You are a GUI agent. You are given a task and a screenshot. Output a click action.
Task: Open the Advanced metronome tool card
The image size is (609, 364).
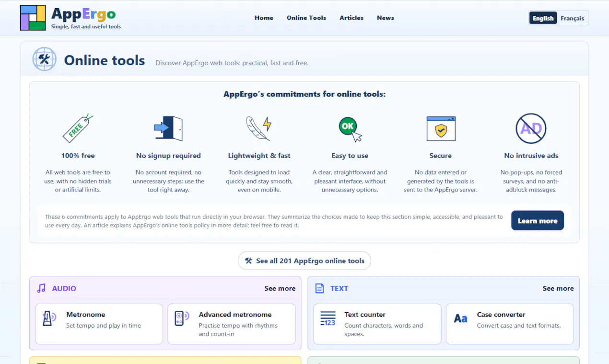(x=232, y=324)
